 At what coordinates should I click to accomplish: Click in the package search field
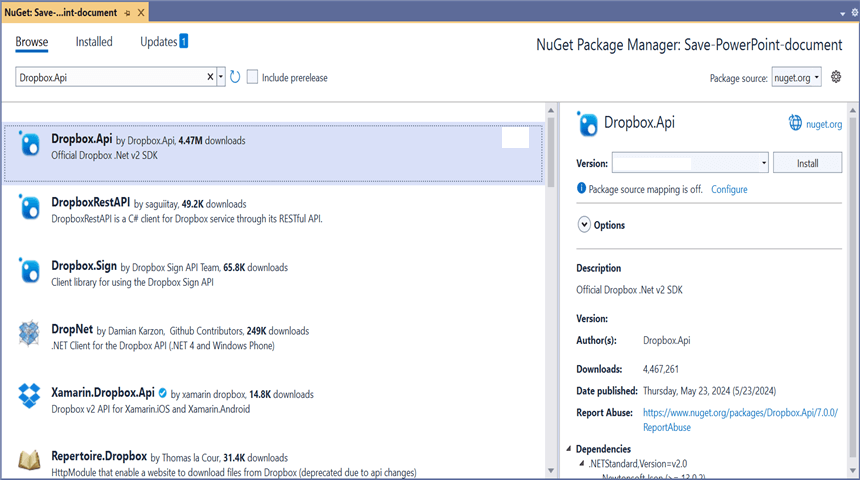point(111,77)
